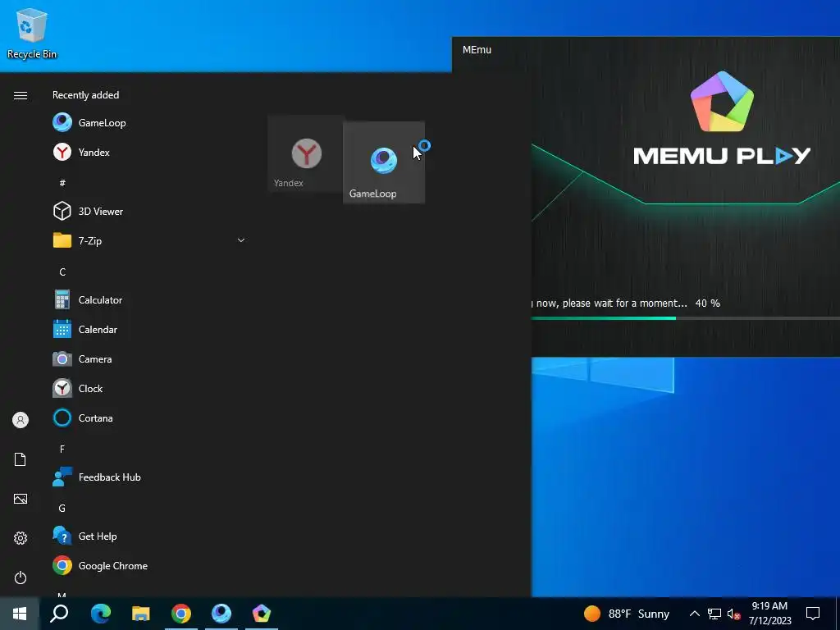Image resolution: width=840 pixels, height=630 pixels.
Task: Open Pictures from the Start sidebar
Action: coord(21,499)
